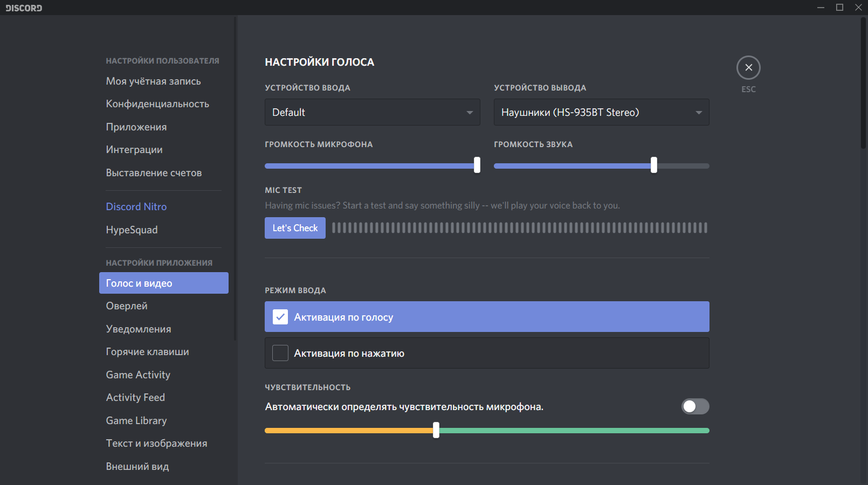Screen dimensions: 868x485
Task: Click the sensitivity threshold slider handle
Action: 436,430
